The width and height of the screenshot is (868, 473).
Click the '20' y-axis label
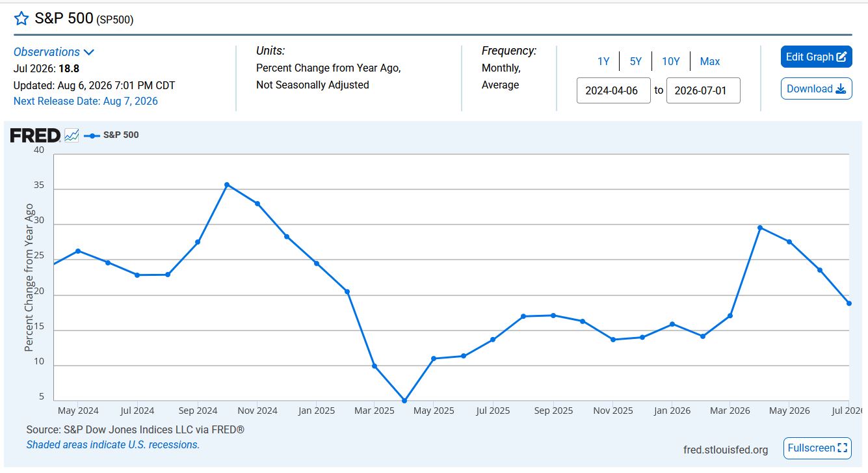tap(39, 291)
